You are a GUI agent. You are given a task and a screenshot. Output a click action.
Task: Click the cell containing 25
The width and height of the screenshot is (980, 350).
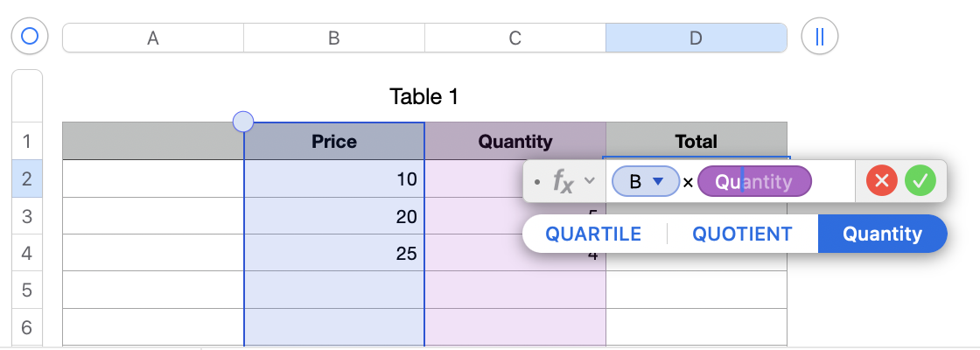334,253
